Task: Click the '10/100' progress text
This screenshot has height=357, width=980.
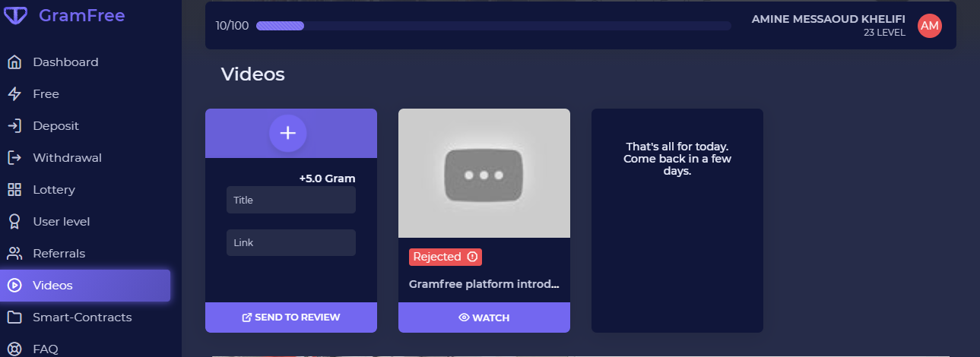Action: (232, 26)
